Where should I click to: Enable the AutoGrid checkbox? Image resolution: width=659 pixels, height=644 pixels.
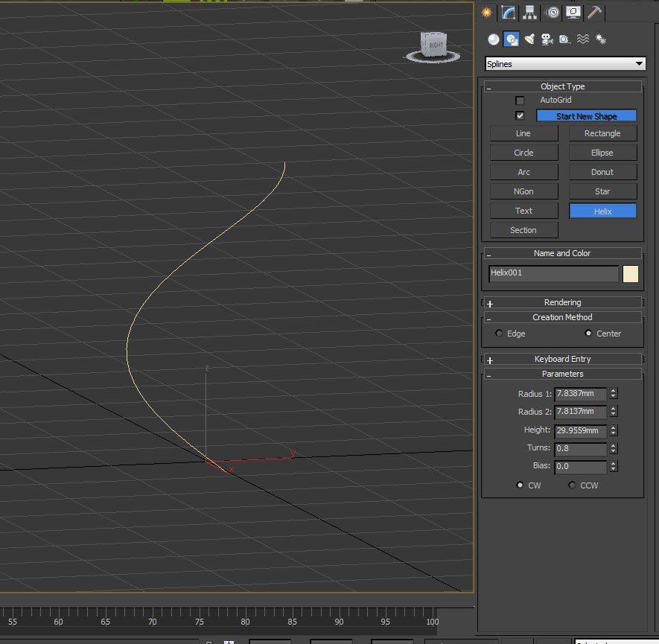tap(520, 101)
